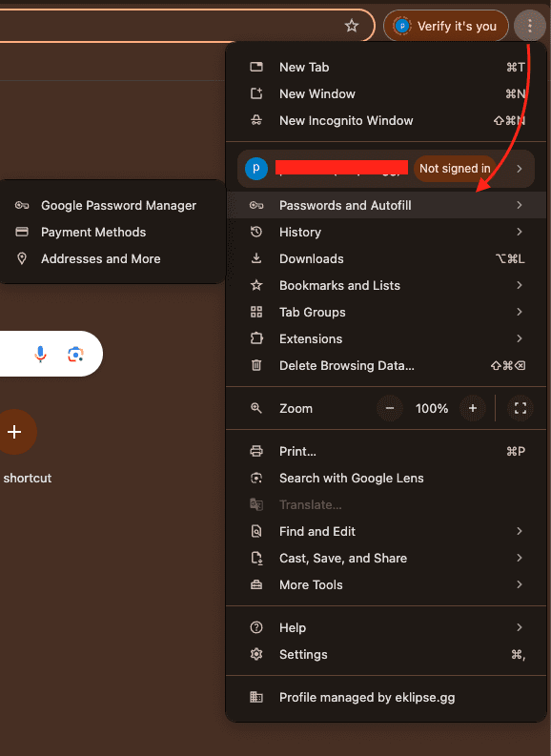Screen dimensions: 551x756
Task: Open the Extensions submenu
Action: pyautogui.click(x=387, y=339)
